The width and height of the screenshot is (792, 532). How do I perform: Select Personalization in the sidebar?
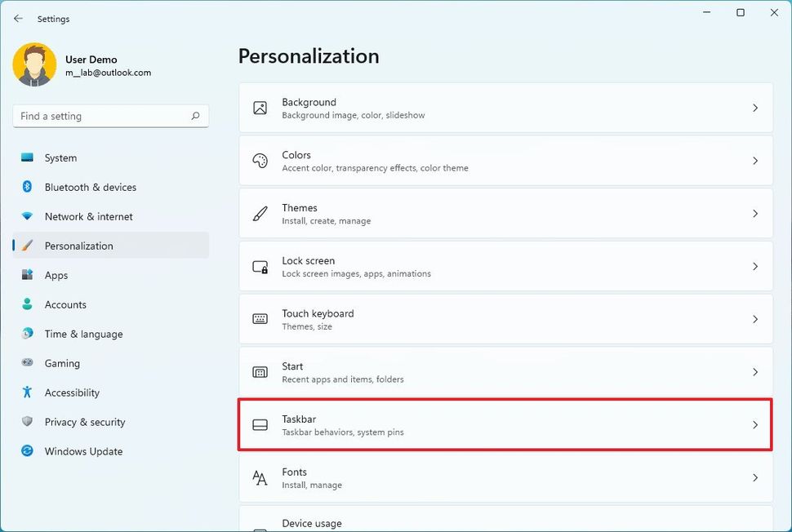point(79,246)
